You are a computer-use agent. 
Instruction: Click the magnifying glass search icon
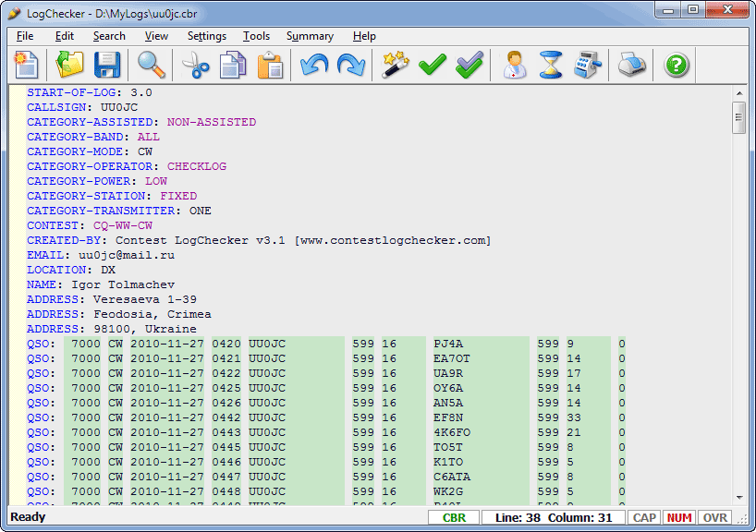click(x=152, y=65)
